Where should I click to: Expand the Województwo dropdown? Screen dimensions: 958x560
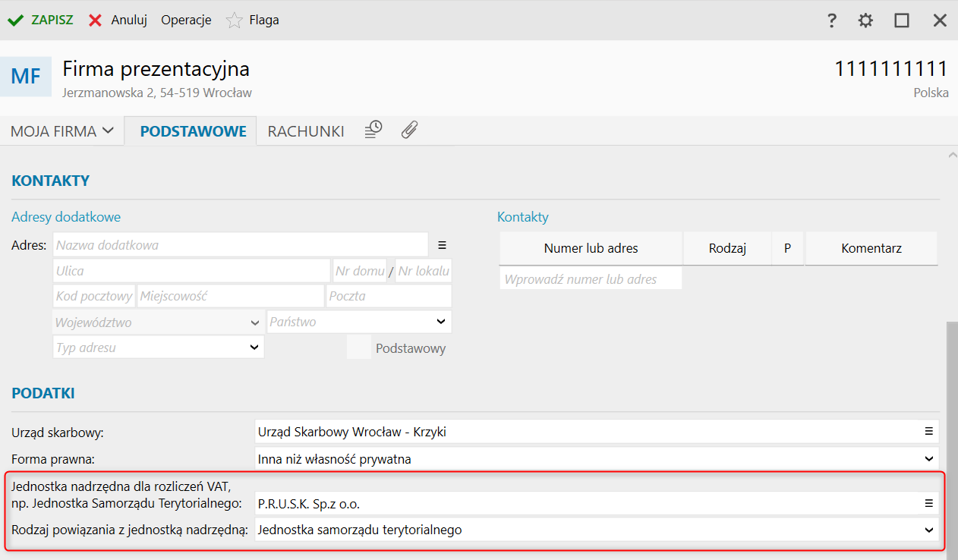pyautogui.click(x=254, y=322)
